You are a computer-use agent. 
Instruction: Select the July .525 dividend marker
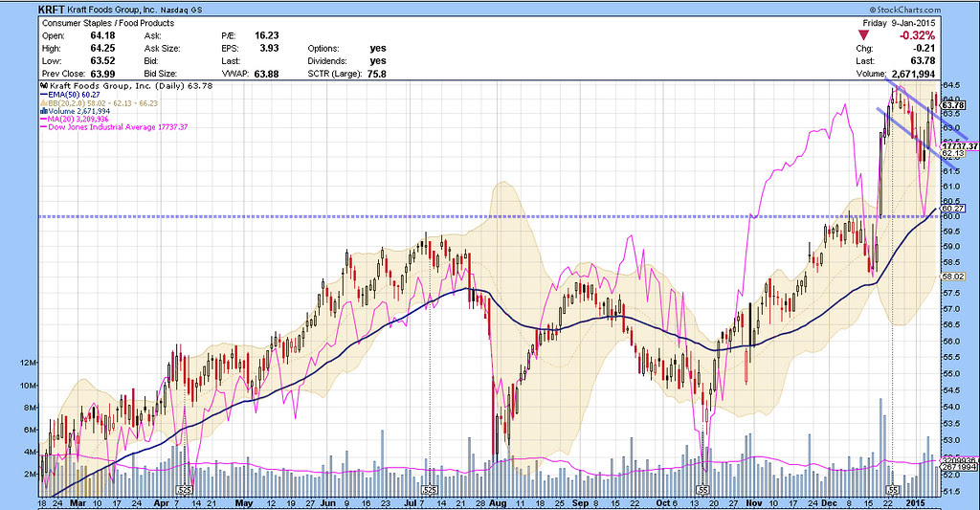tap(430, 490)
